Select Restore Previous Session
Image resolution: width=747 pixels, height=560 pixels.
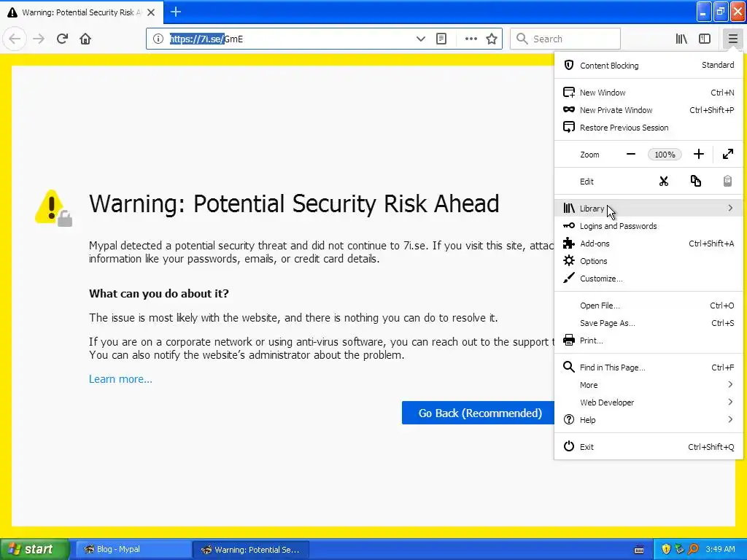[x=649, y=128]
